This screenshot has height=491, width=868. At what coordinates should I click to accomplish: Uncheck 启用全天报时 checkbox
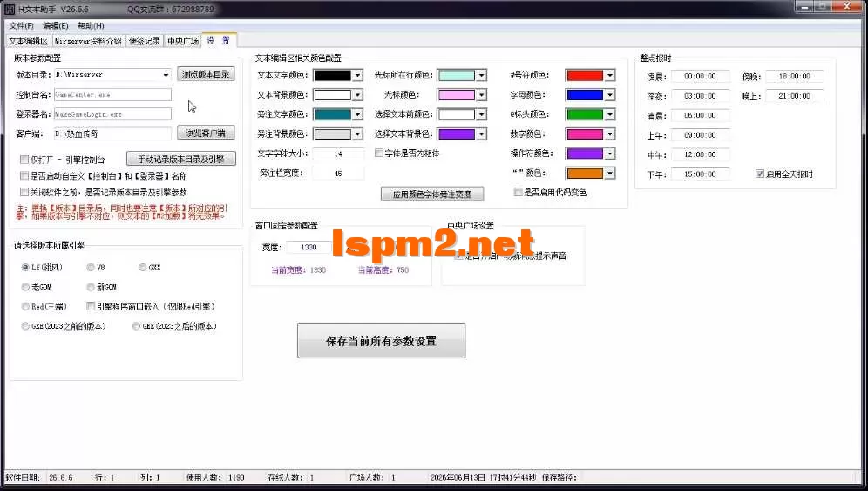(760, 174)
